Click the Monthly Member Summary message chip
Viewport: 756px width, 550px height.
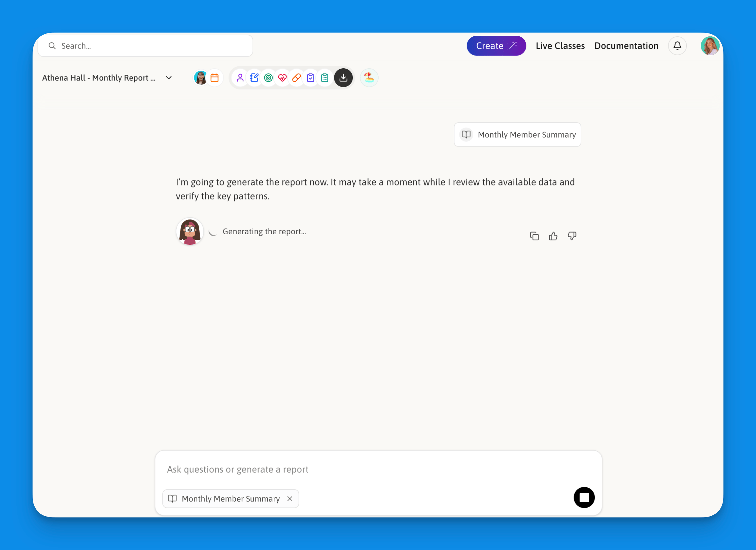[x=517, y=134]
